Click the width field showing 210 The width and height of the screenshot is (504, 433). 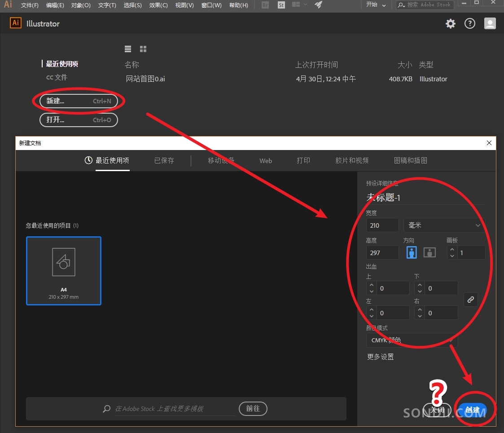[382, 225]
